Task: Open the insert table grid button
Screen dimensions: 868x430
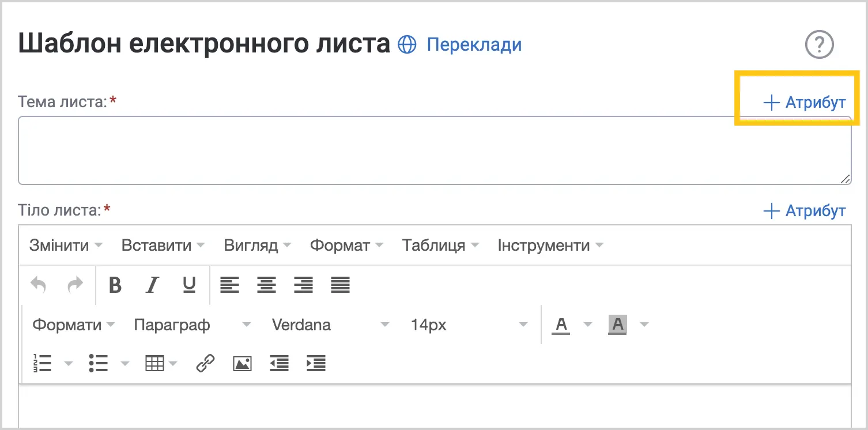Action: coord(161,363)
